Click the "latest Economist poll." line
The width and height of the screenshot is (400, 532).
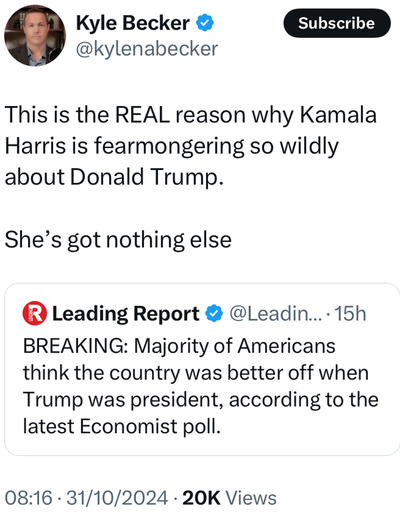(x=122, y=426)
